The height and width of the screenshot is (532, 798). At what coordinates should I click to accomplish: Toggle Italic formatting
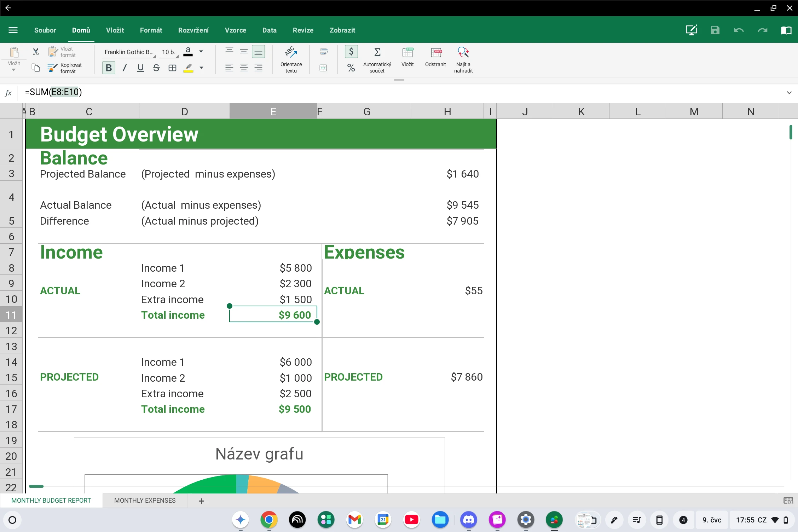point(125,68)
